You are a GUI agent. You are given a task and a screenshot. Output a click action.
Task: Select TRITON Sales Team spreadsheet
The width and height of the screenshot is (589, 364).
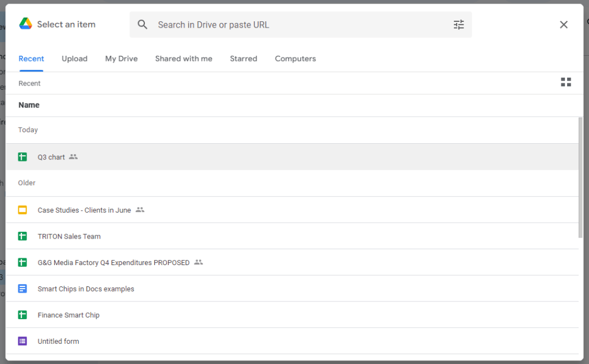pos(292,236)
